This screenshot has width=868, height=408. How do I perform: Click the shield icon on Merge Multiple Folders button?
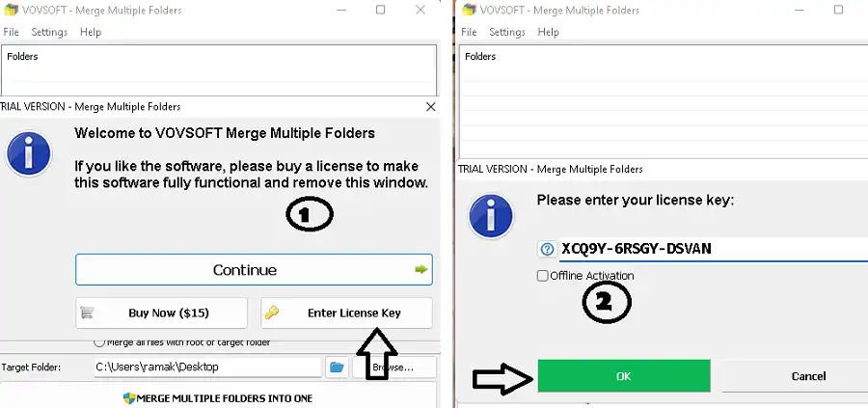(x=131, y=397)
